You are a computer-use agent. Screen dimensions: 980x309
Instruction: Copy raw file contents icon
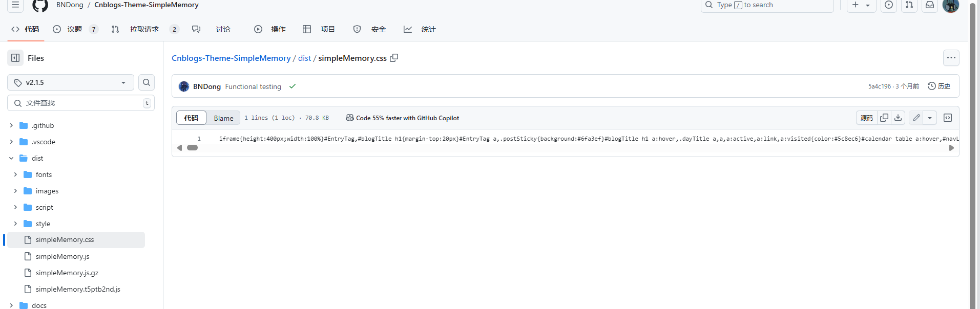click(x=884, y=118)
